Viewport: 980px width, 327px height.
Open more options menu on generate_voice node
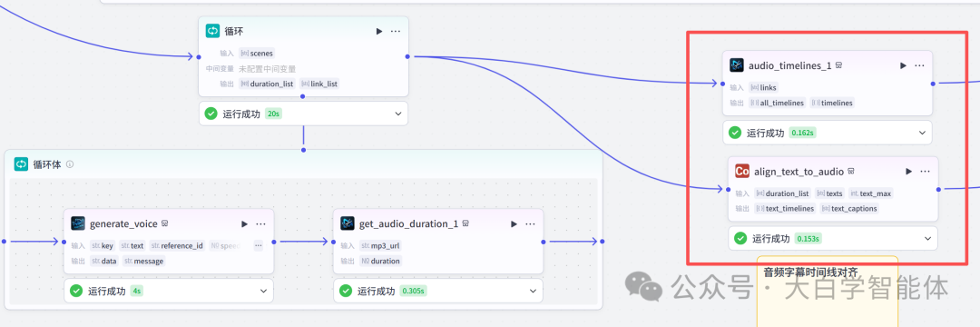(260, 223)
